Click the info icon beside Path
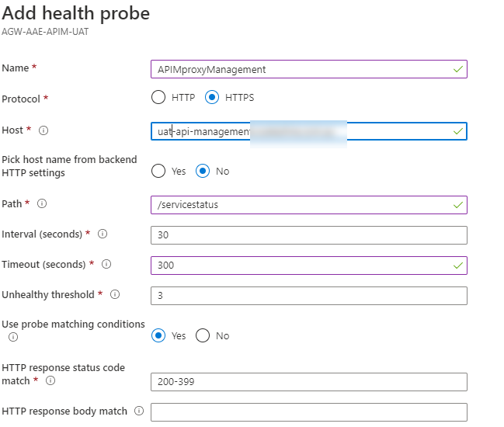 (x=42, y=203)
